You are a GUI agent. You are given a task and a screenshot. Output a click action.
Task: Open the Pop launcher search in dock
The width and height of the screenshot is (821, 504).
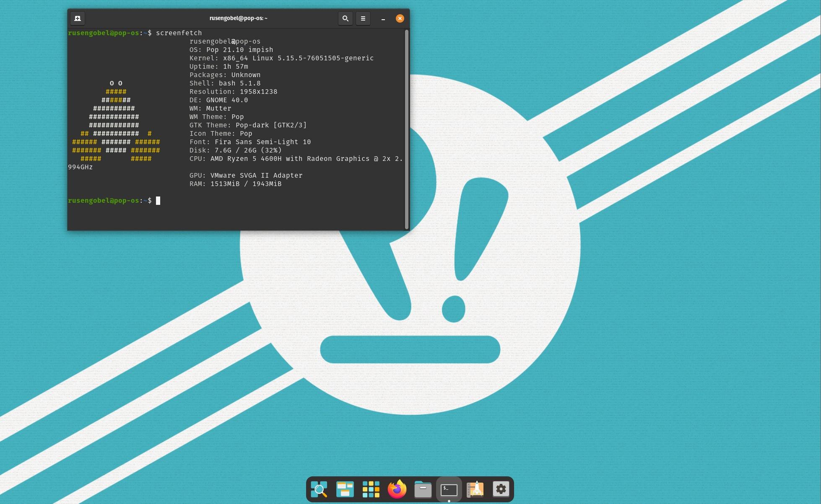[319, 489]
